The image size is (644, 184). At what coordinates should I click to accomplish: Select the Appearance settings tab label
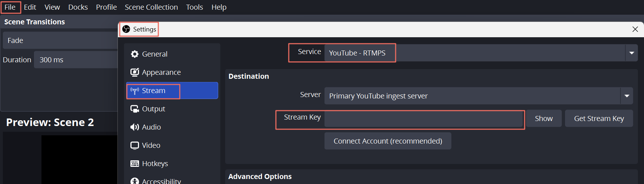point(161,72)
